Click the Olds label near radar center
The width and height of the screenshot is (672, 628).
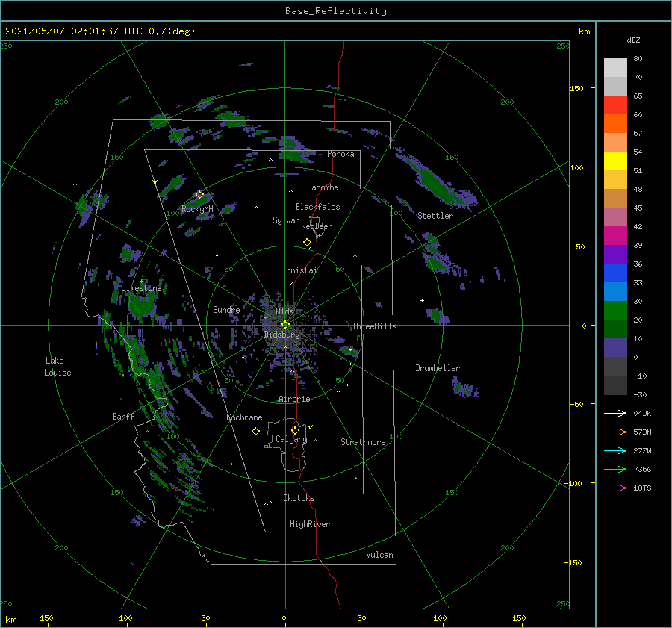284,311
